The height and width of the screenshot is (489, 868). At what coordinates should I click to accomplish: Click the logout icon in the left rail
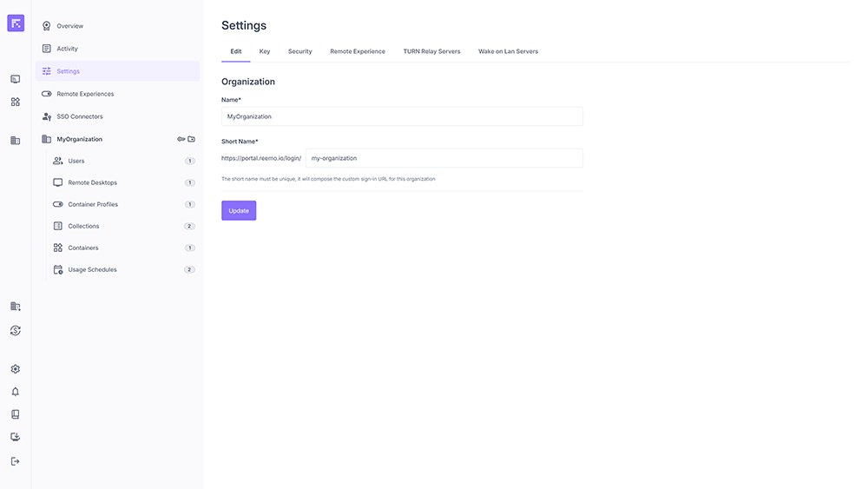(x=15, y=461)
